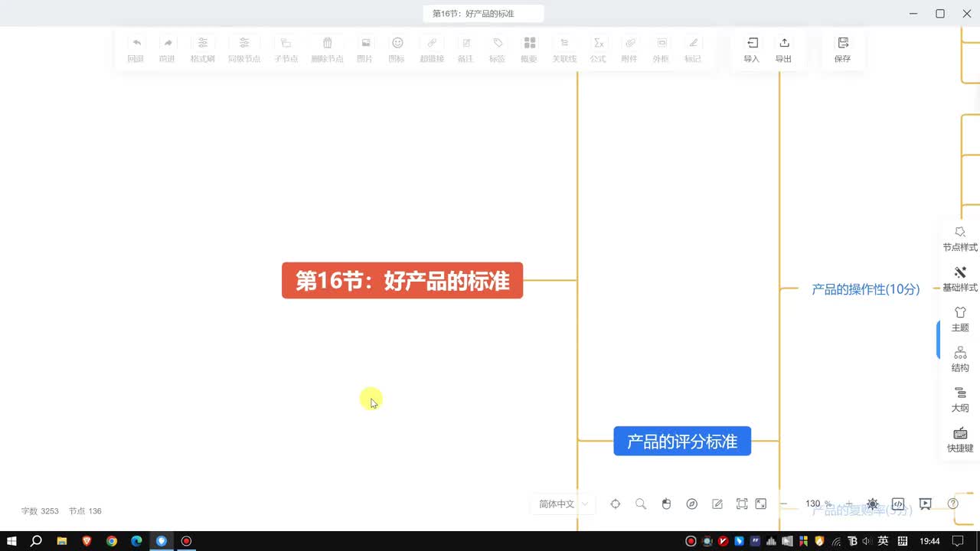This screenshot has height=551, width=980.
Task: Click the 字数 3253 word count
Action: [40, 510]
